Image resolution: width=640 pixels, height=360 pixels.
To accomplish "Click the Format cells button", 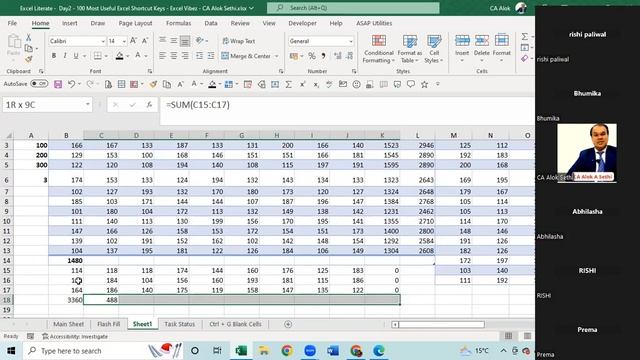I will (502, 48).
